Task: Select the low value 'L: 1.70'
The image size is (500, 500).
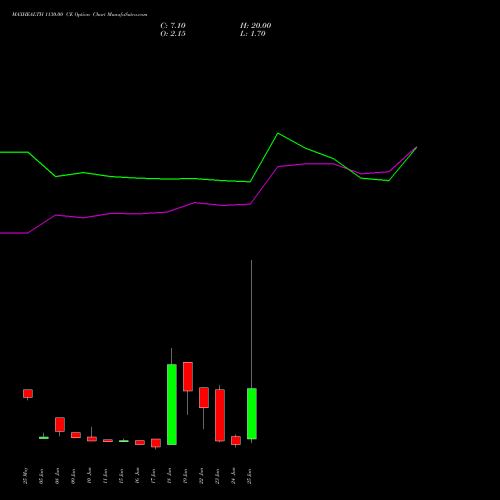Action: [253, 34]
